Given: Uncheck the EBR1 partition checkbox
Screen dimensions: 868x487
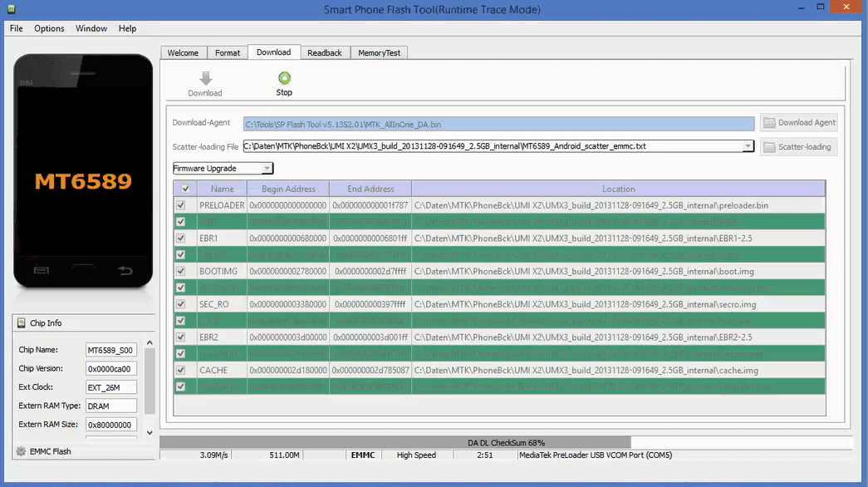Looking at the screenshot, I should 180,239.
